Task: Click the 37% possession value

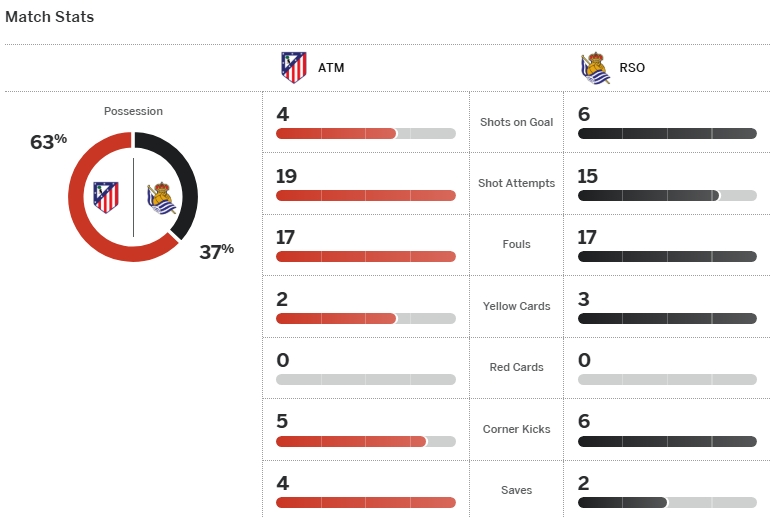Action: 216,251
